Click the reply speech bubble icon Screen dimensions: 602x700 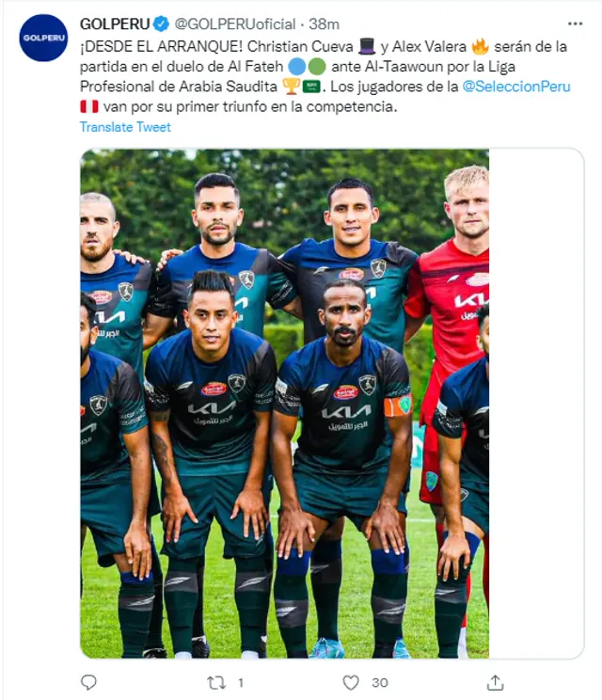[x=88, y=682]
